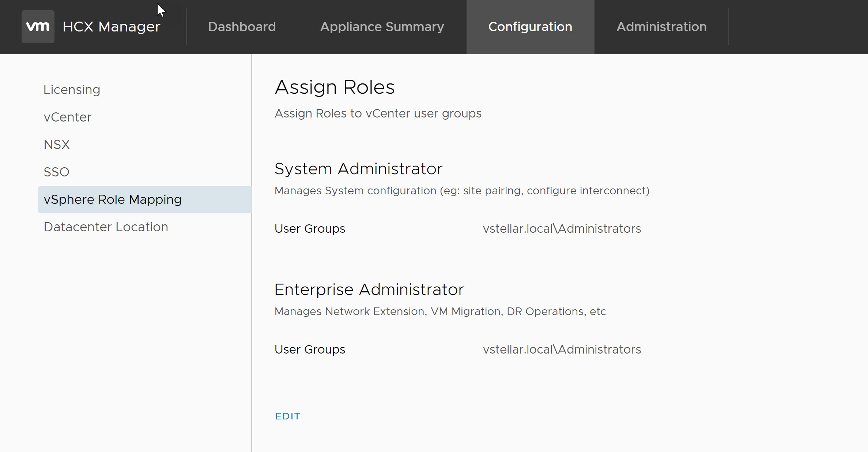This screenshot has height=452, width=868.
Task: Open the NSX configuration section
Action: tap(57, 145)
